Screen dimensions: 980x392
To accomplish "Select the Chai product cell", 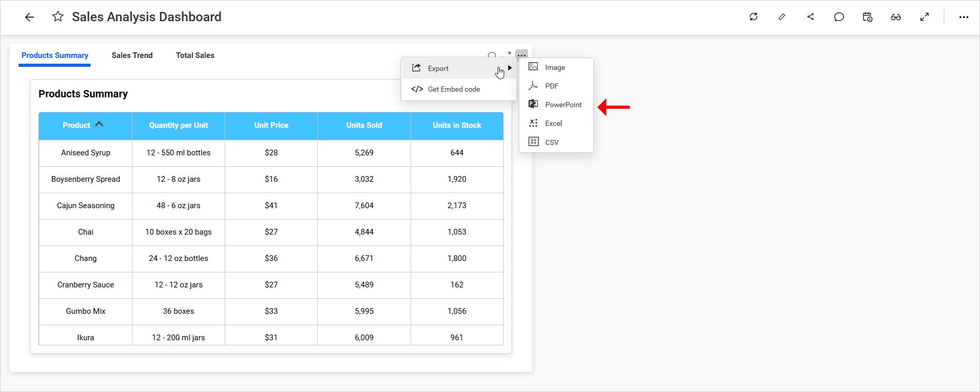I will click(x=85, y=232).
